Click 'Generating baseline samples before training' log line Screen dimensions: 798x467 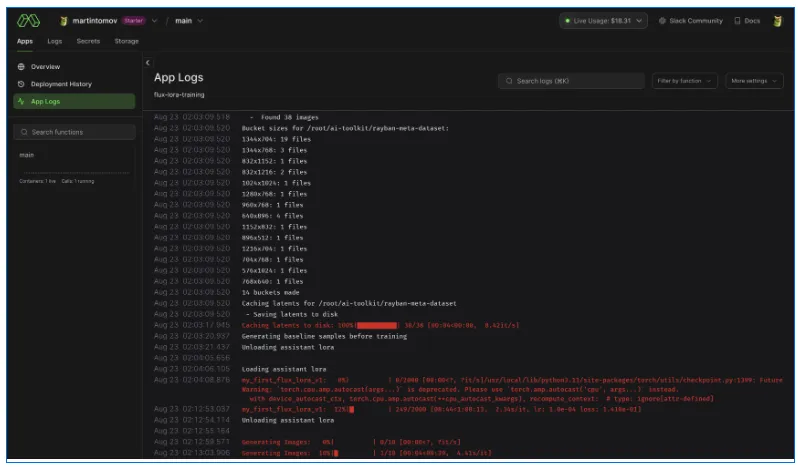(x=324, y=336)
